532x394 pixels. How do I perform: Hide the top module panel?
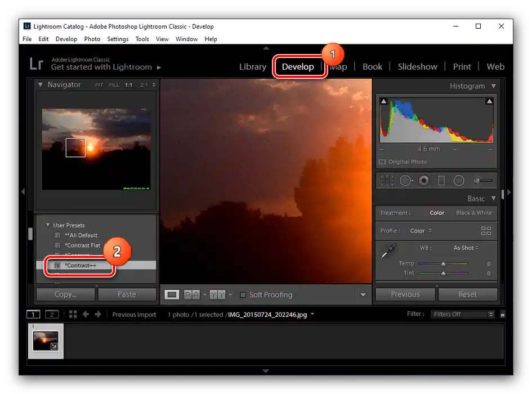tap(266, 48)
